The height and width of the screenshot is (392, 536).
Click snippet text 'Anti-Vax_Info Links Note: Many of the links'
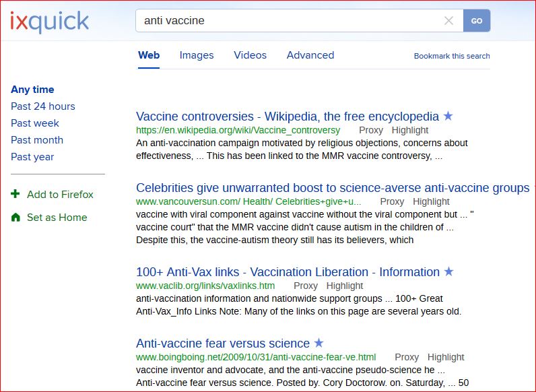click(237, 312)
